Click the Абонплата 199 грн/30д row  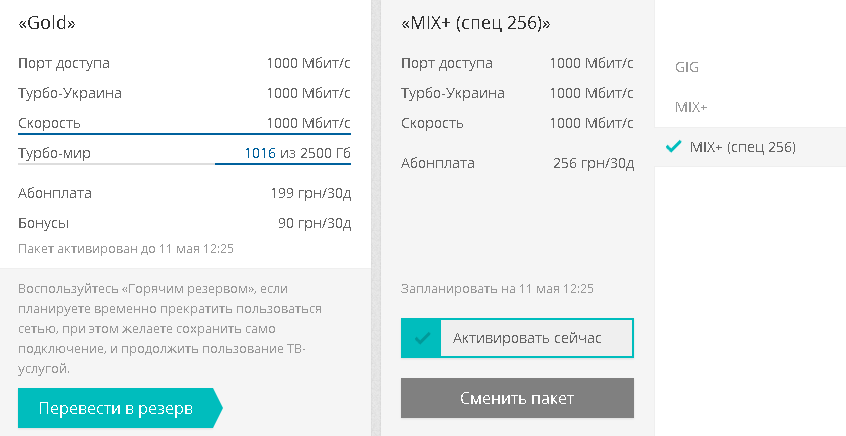tap(184, 193)
